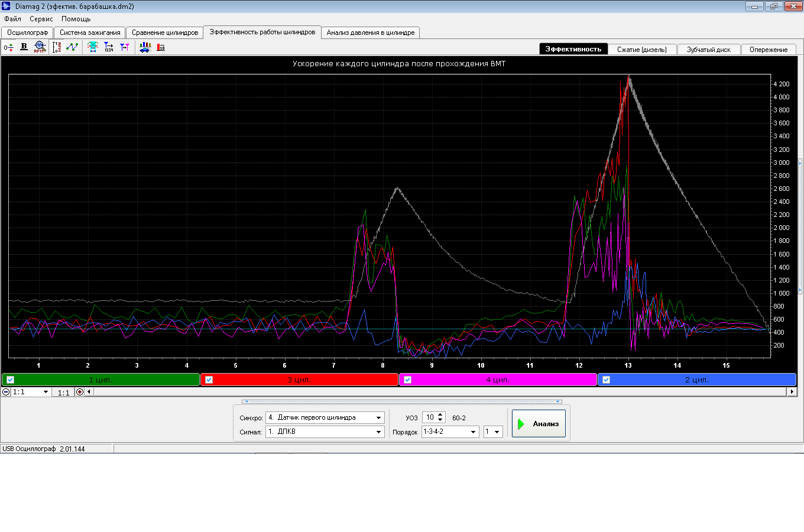Click the zoom in red plus icon
This screenshot has width=804, height=532.
[x=80, y=392]
